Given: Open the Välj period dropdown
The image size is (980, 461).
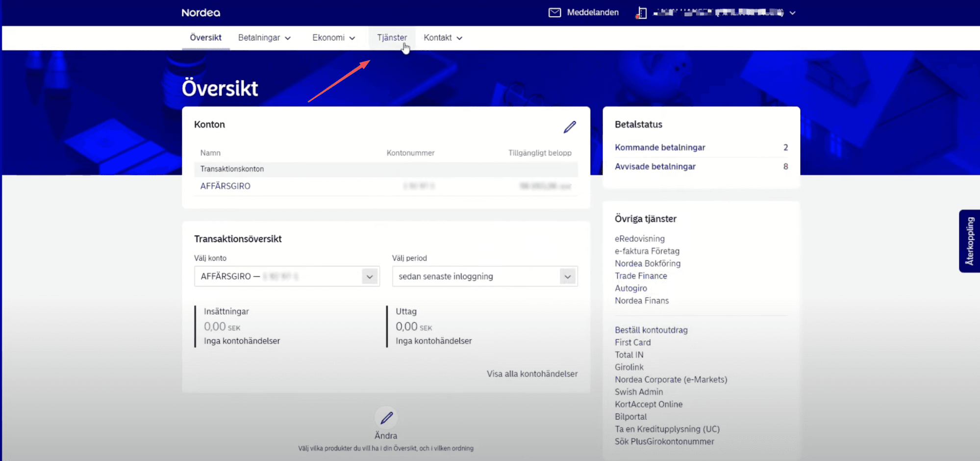Looking at the screenshot, I should 485,276.
